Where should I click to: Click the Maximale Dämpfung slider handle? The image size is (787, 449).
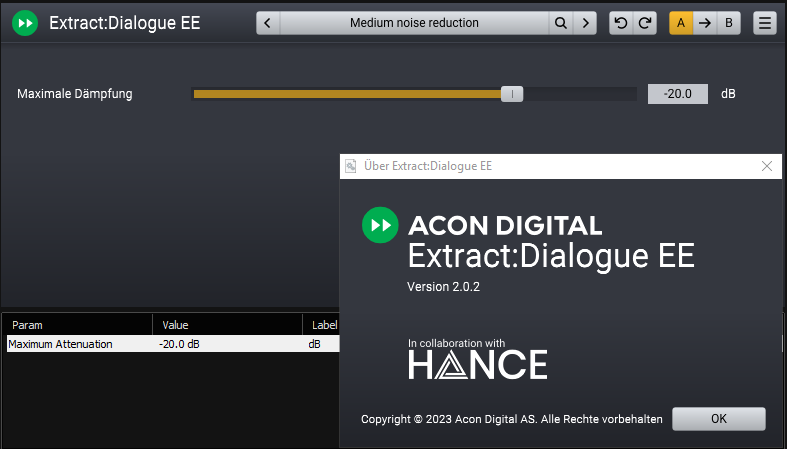[x=512, y=94]
